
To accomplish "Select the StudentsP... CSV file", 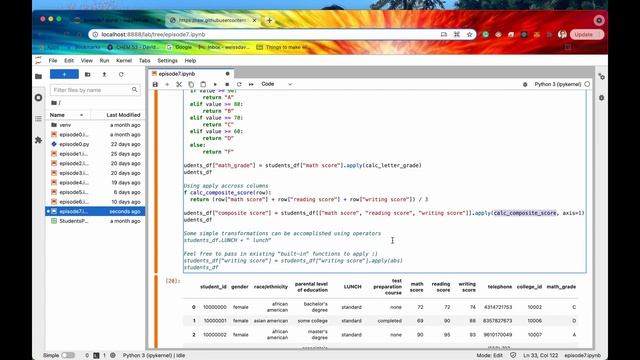I will click(x=95, y=221).
